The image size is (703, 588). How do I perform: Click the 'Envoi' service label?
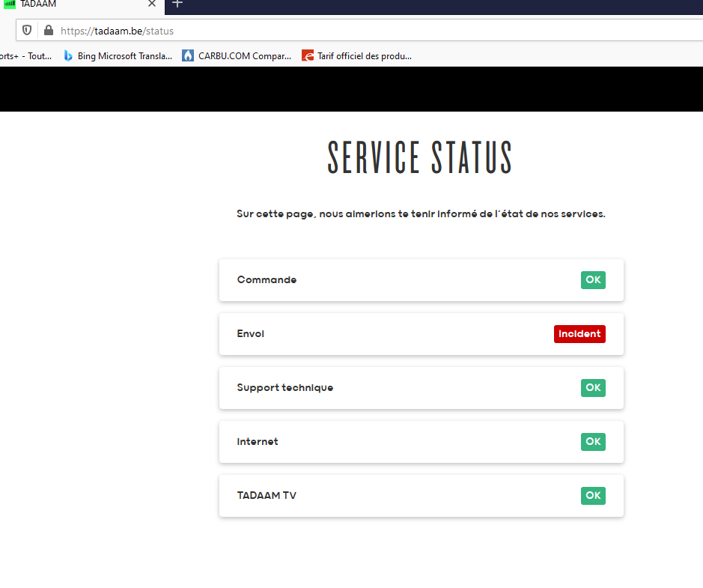(x=251, y=333)
